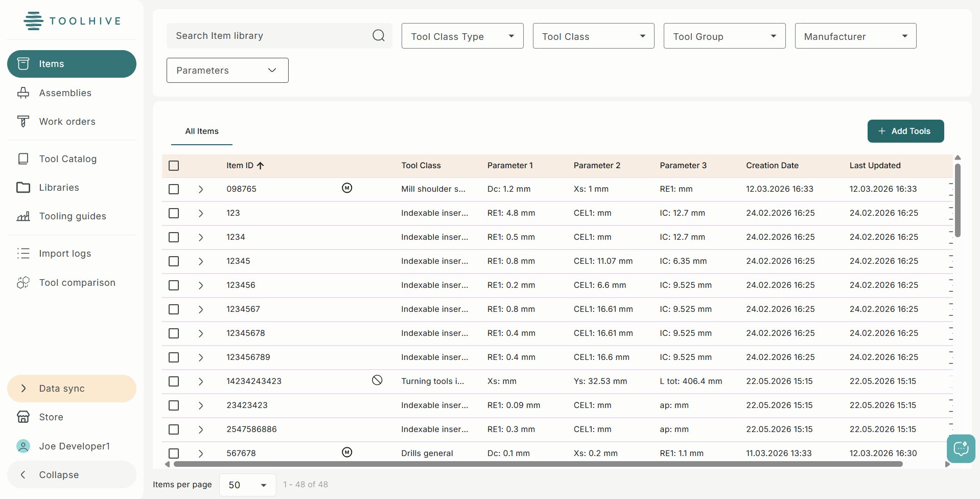Image resolution: width=980 pixels, height=499 pixels.
Task: Toggle the select-all checkbox in table header
Action: (174, 166)
